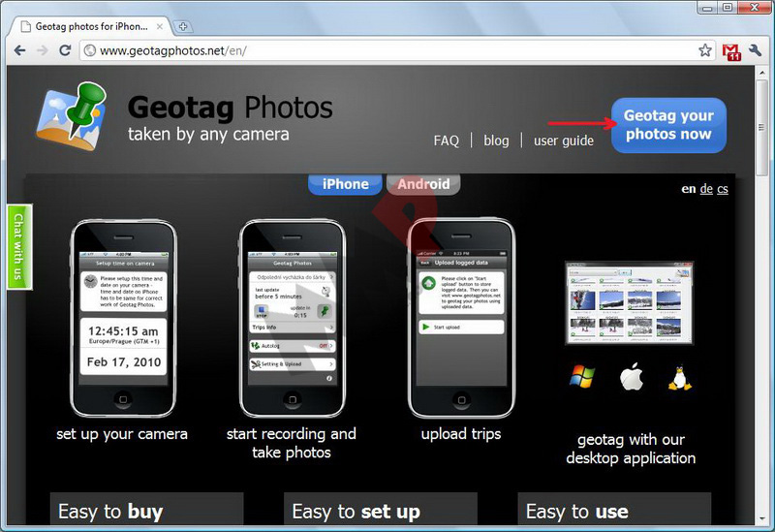Viewport: 775px width, 532px height.
Task: Click the 'upload trips' caption
Action: coord(461,434)
